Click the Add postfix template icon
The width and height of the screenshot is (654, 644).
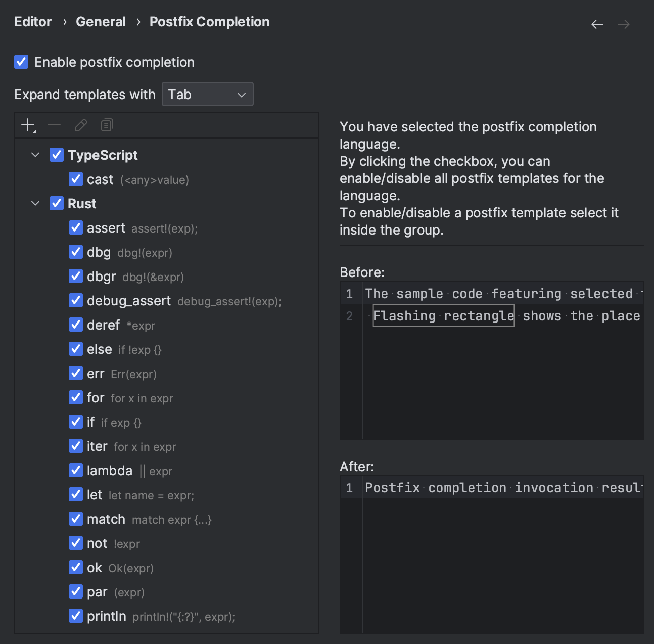coord(27,125)
